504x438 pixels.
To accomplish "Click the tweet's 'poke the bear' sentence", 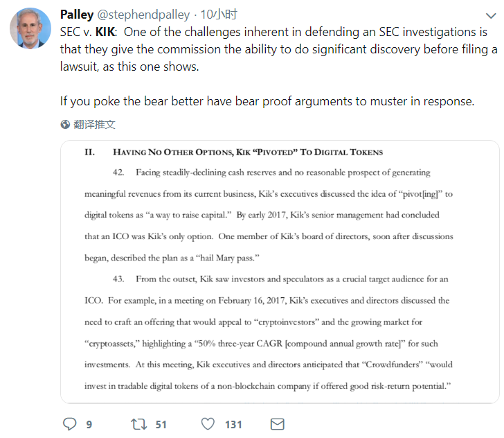I will click(267, 101).
